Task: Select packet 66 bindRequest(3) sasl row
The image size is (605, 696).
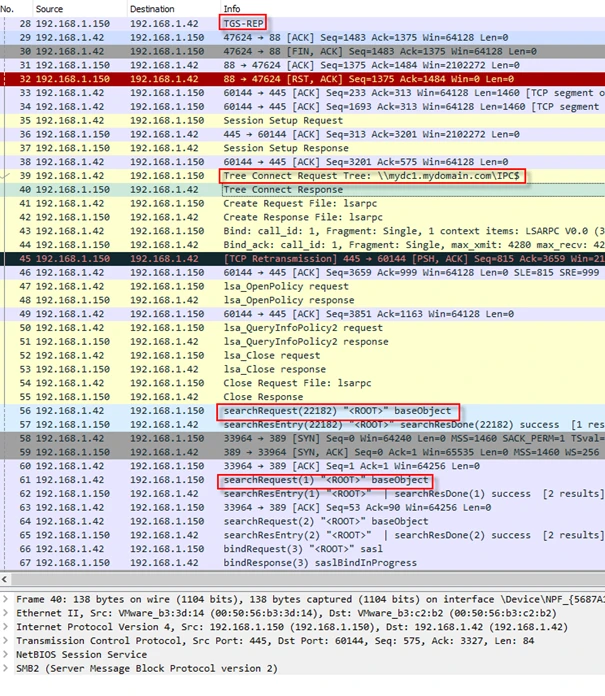Action: tap(300, 549)
